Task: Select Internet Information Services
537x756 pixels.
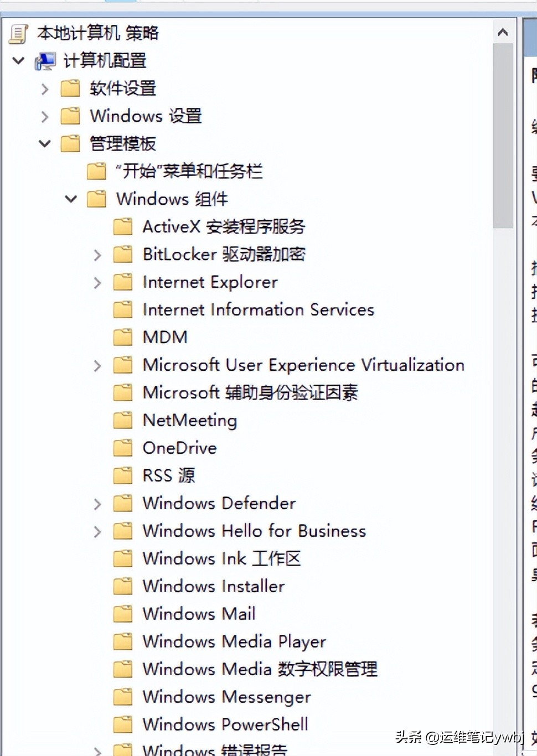Action: pos(258,309)
